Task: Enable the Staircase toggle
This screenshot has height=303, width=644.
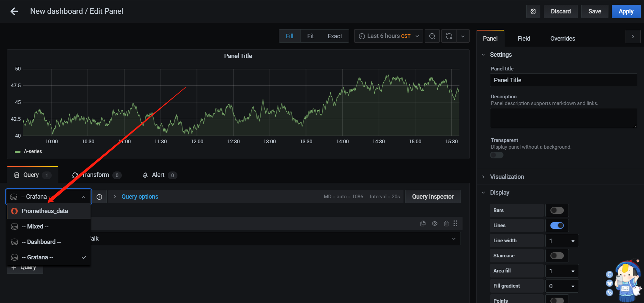Action: point(557,256)
